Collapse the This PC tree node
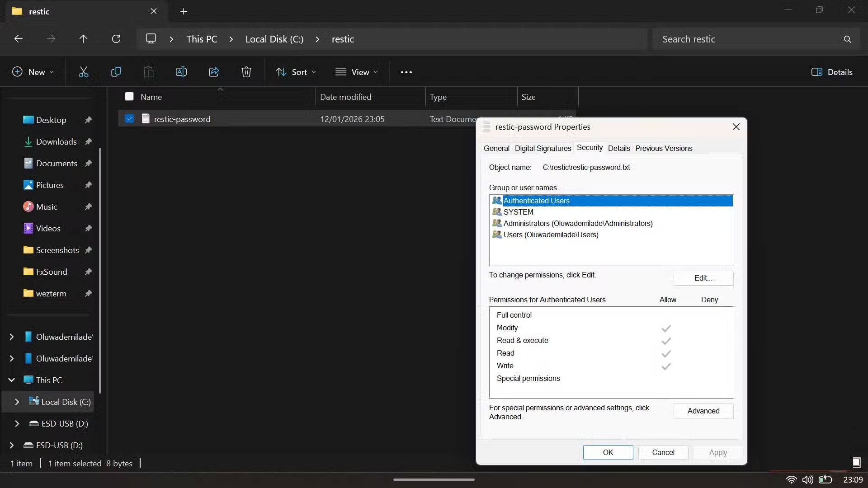The width and height of the screenshot is (868, 488). [x=12, y=380]
